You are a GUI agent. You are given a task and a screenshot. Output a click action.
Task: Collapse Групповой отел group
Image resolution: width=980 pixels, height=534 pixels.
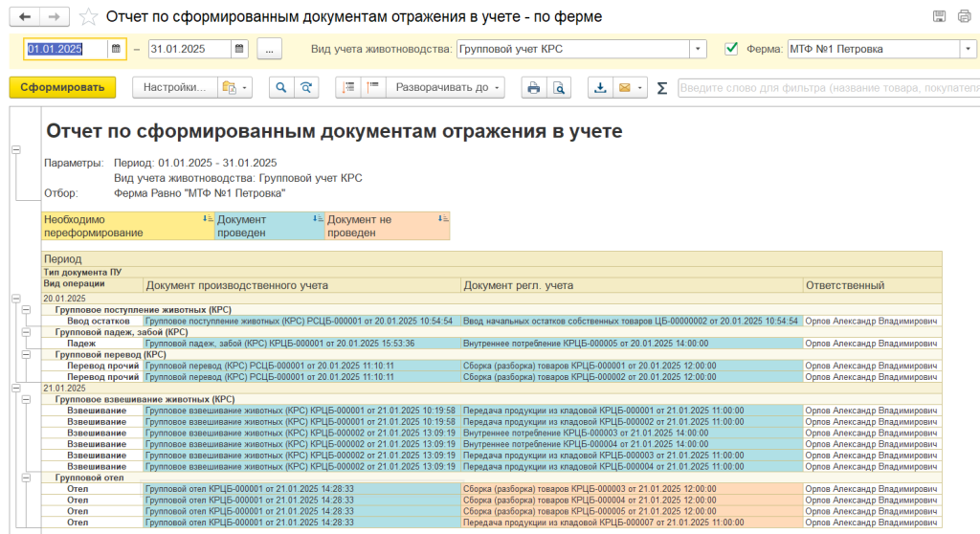click(x=26, y=478)
